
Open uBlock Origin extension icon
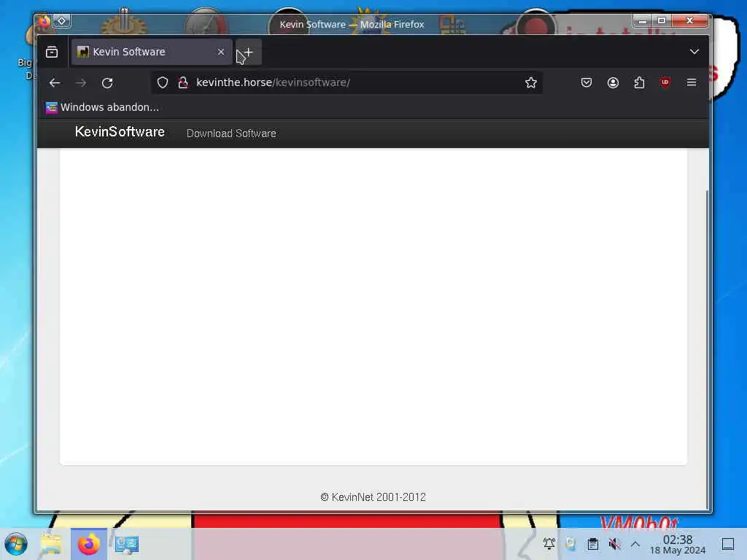pos(665,82)
